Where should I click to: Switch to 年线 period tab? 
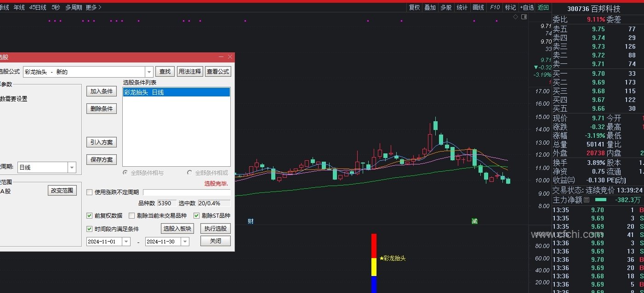click(19, 7)
